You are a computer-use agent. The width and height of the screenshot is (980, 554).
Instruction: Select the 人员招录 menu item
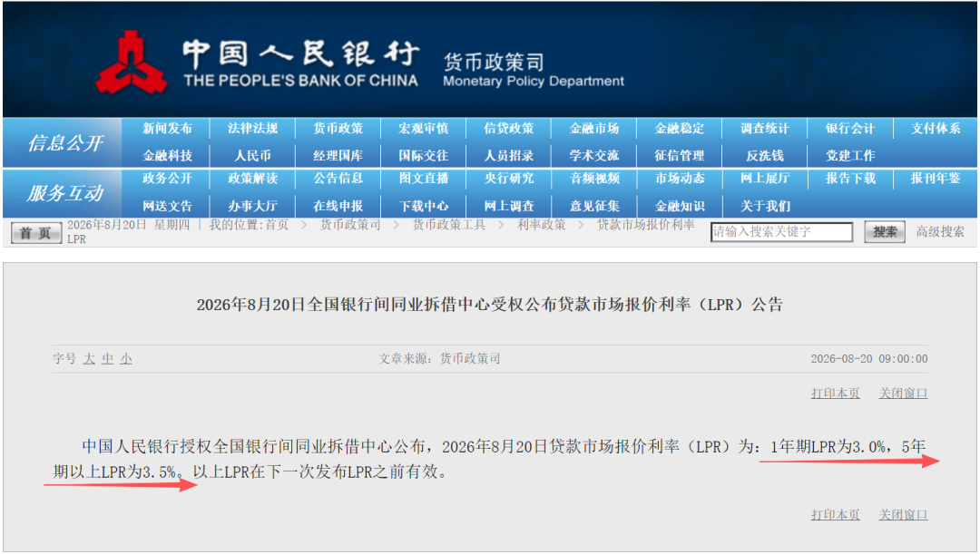(509, 156)
